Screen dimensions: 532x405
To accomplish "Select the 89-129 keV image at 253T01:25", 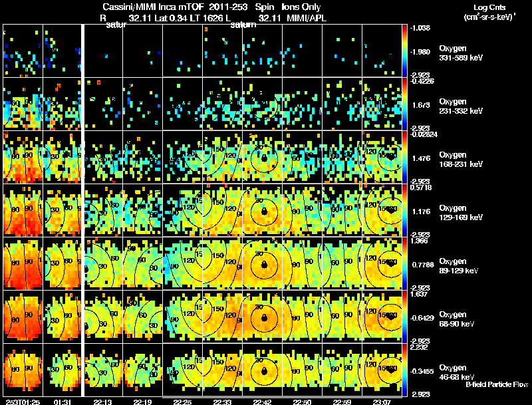I will [x=23, y=263].
